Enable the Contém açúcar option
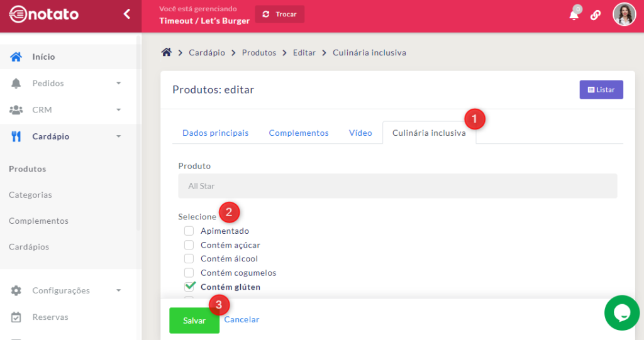Image resolution: width=644 pixels, height=340 pixels. coord(189,244)
